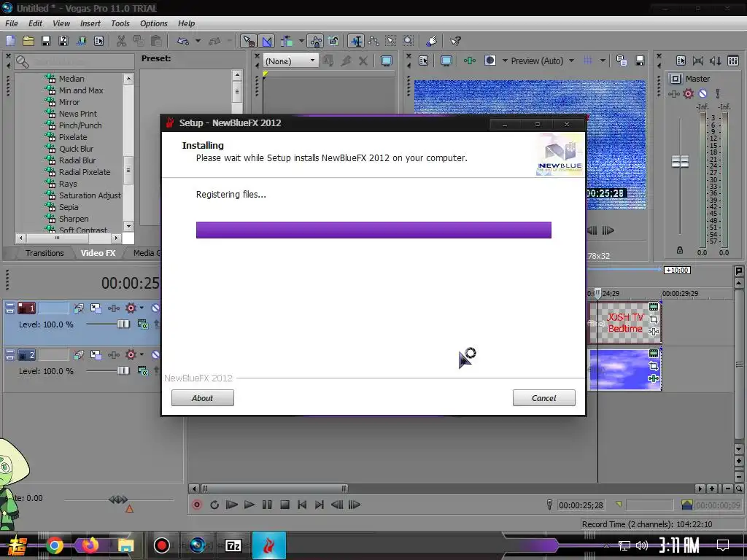Viewport: 747px width, 560px height.
Task: Open the Insert menu
Action: pyautogui.click(x=90, y=23)
